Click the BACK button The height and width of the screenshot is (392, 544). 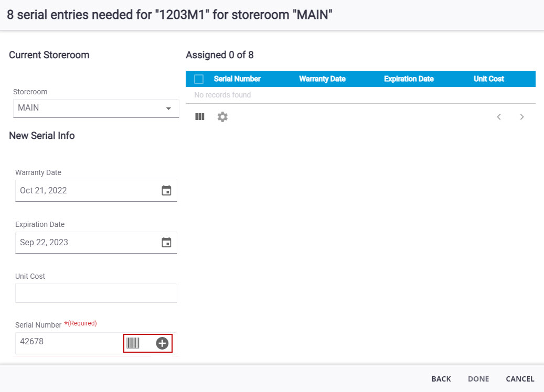tap(441, 379)
